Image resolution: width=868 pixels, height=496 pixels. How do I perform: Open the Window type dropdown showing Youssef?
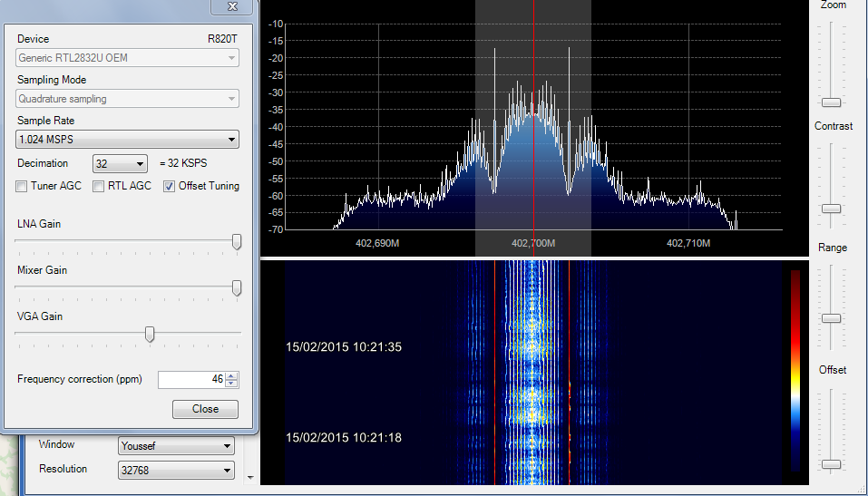point(176,446)
